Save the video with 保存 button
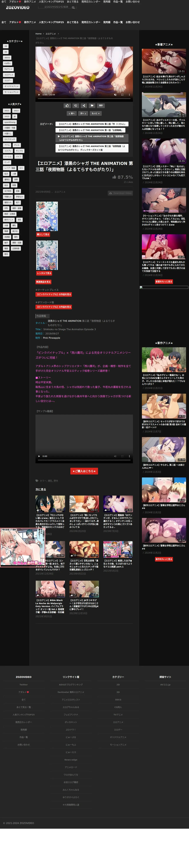Viewport: 189px width, 868px height. [101, 105]
